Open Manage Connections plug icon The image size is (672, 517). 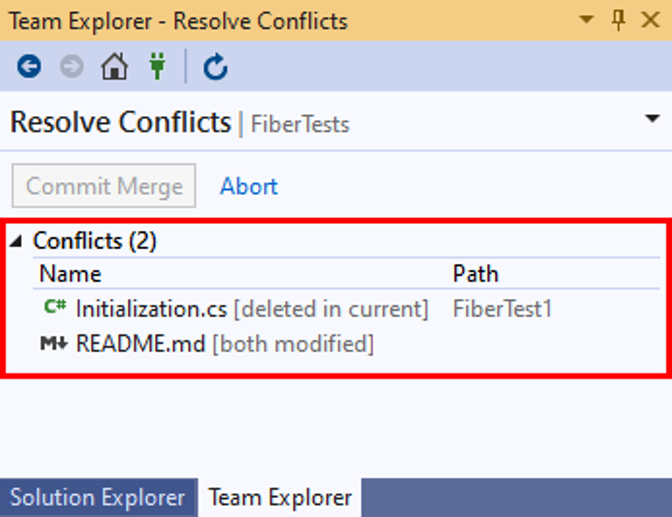tap(157, 66)
